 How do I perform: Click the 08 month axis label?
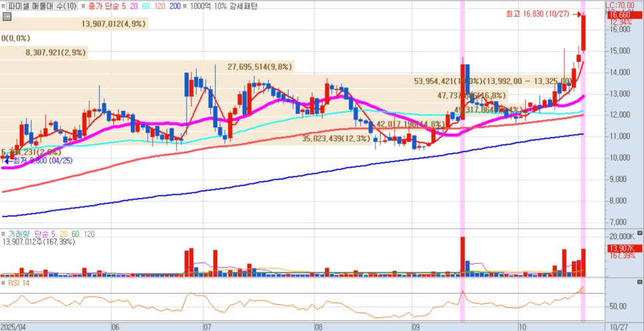click(319, 327)
